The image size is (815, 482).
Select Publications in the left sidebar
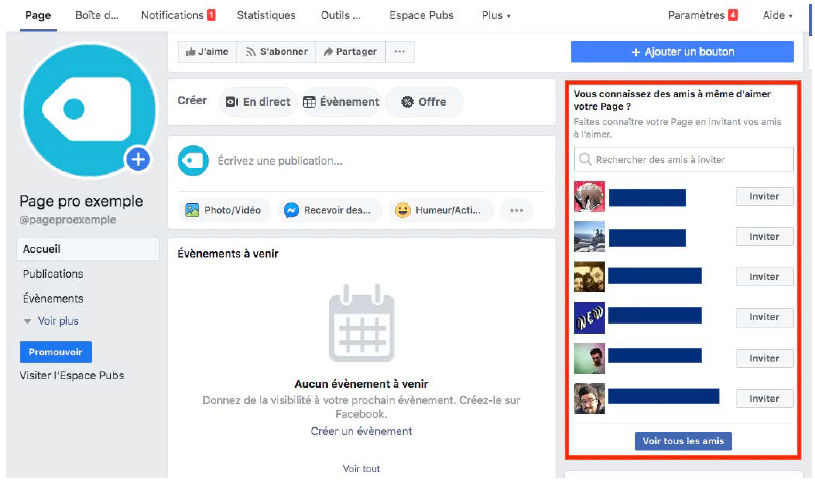click(53, 274)
